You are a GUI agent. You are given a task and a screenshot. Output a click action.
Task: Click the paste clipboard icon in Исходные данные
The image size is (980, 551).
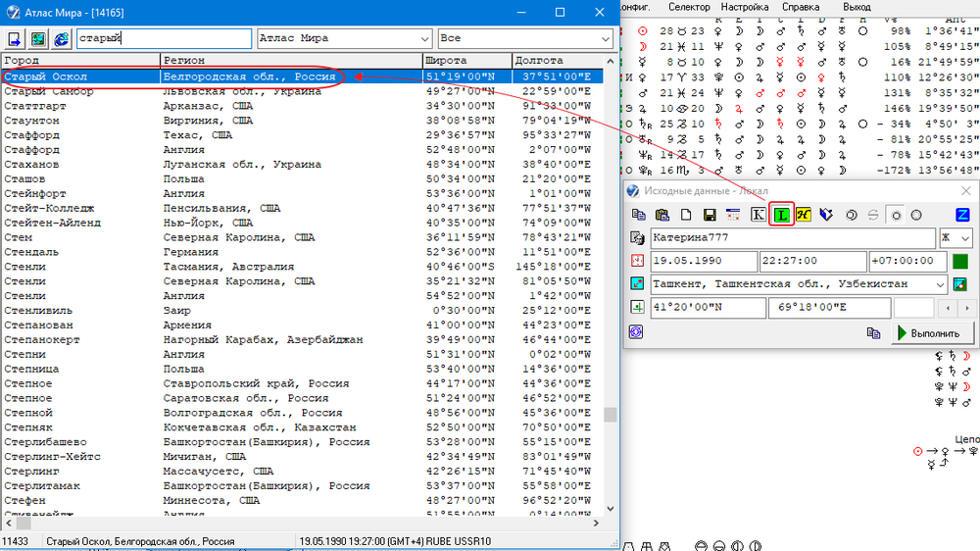[x=661, y=215]
